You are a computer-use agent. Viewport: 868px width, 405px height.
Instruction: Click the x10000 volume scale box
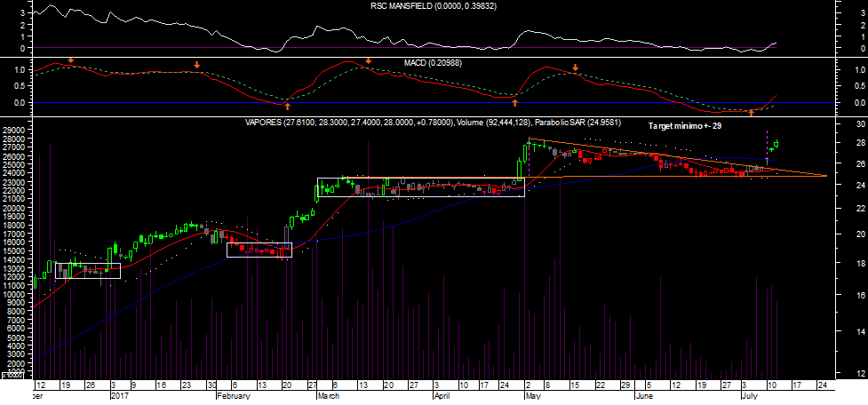coord(11,376)
